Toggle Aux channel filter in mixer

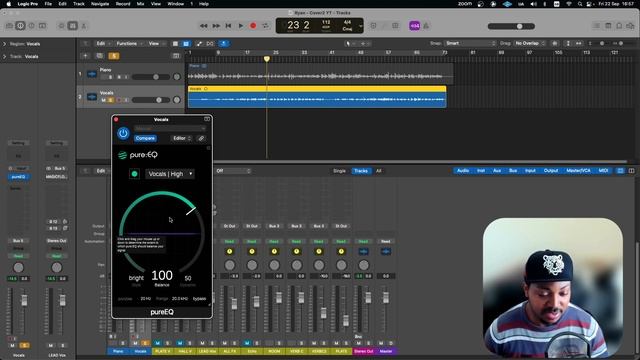coord(497,171)
